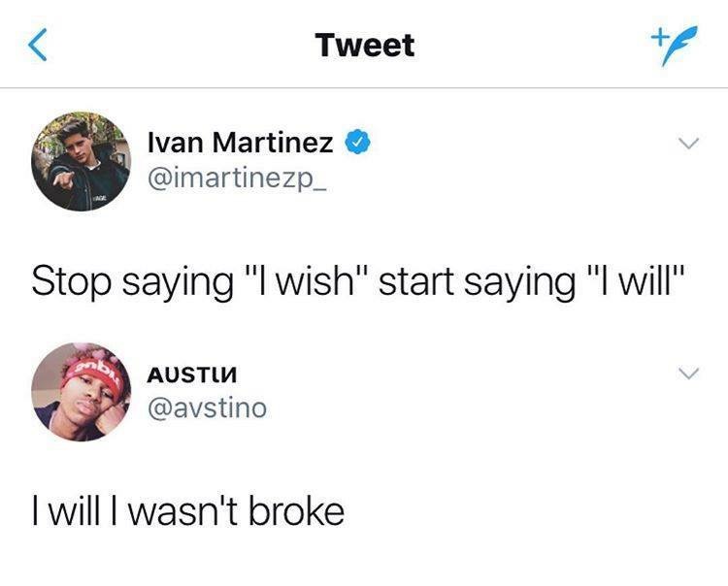728x586 pixels.
Task: Expand options chevron on Austin's reply
Action: pos(688,373)
